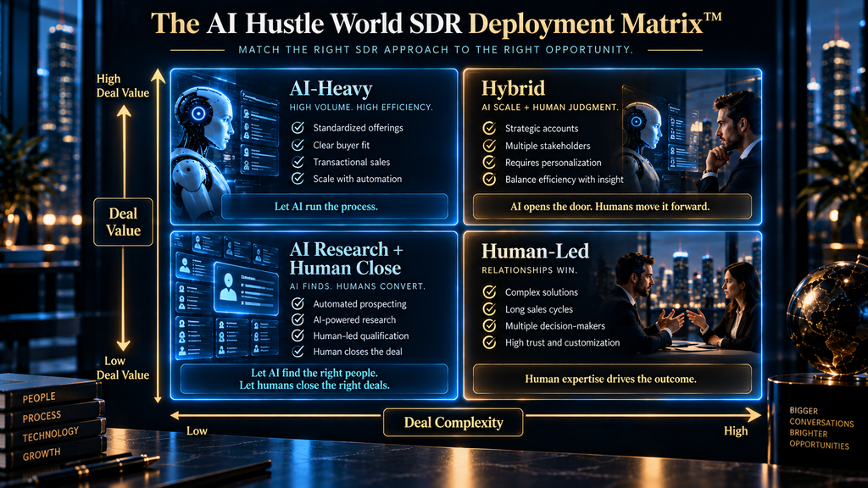Image resolution: width=868 pixels, height=488 pixels.
Task: Click the checkmark beside Standardized offerings
Action: coord(298,128)
